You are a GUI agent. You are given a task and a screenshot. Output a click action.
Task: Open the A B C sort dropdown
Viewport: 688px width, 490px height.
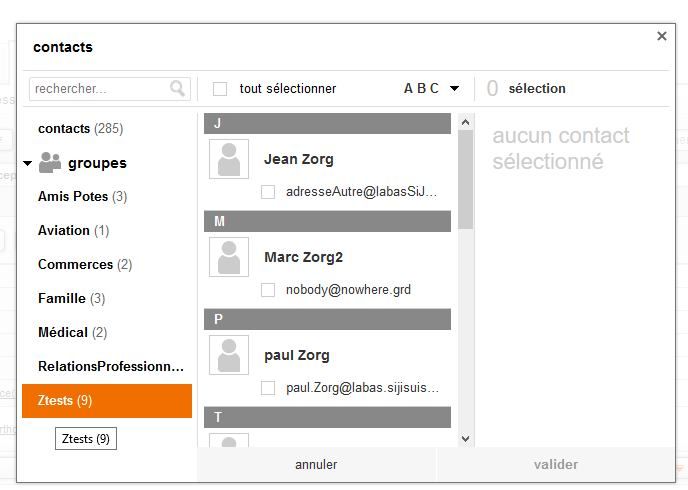coord(431,89)
